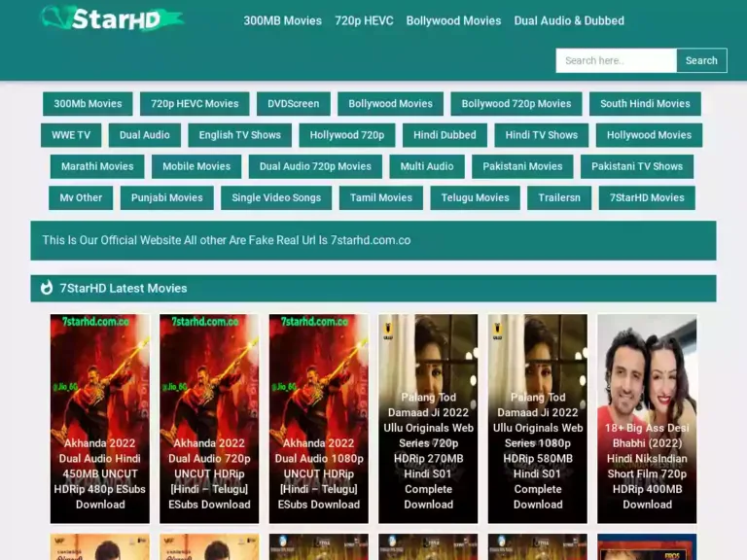Click the Search button

[x=701, y=60]
